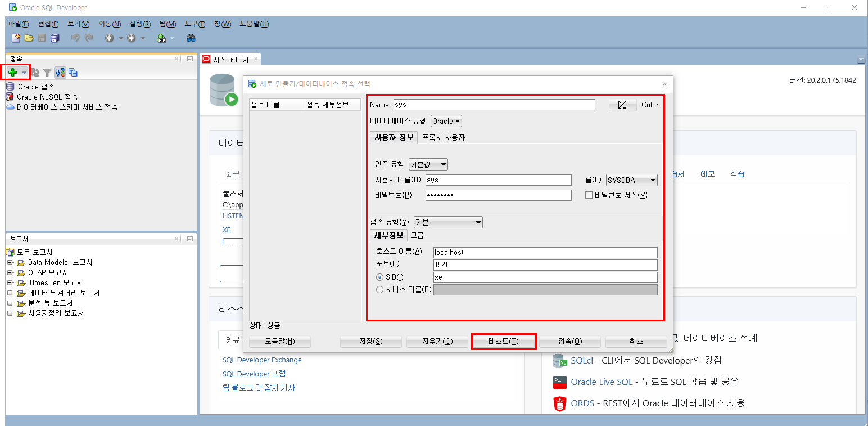868x426 pixels.
Task: Open the 인증 유형 기본값 dropdown
Action: tap(428, 164)
